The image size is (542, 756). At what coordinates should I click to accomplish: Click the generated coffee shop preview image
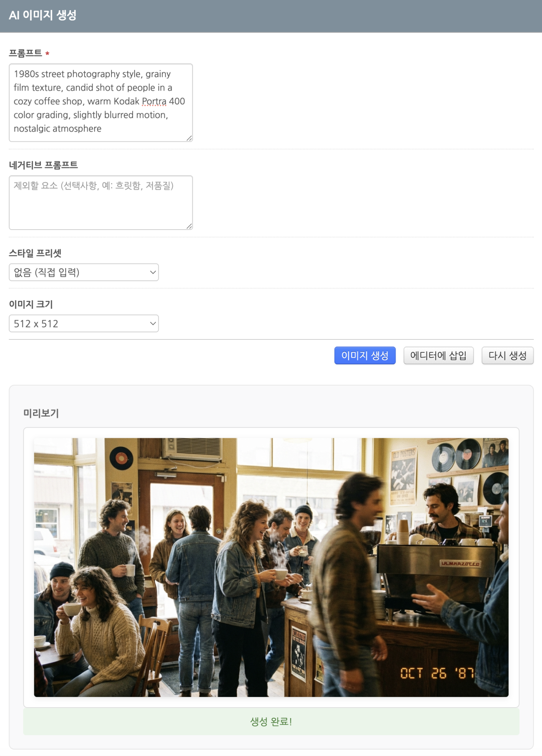[271, 567]
